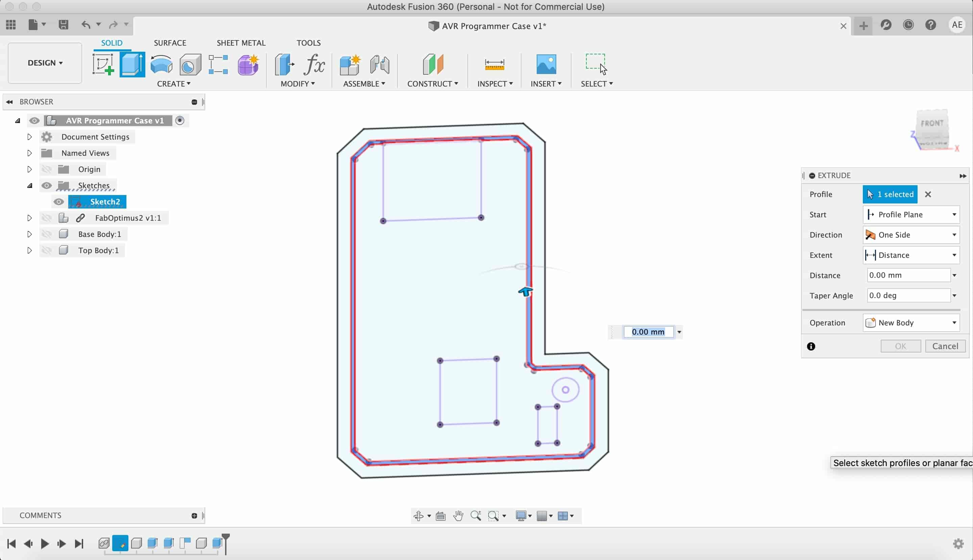Click the timeline Play button
This screenshot has width=973, height=560.
coord(45,543)
